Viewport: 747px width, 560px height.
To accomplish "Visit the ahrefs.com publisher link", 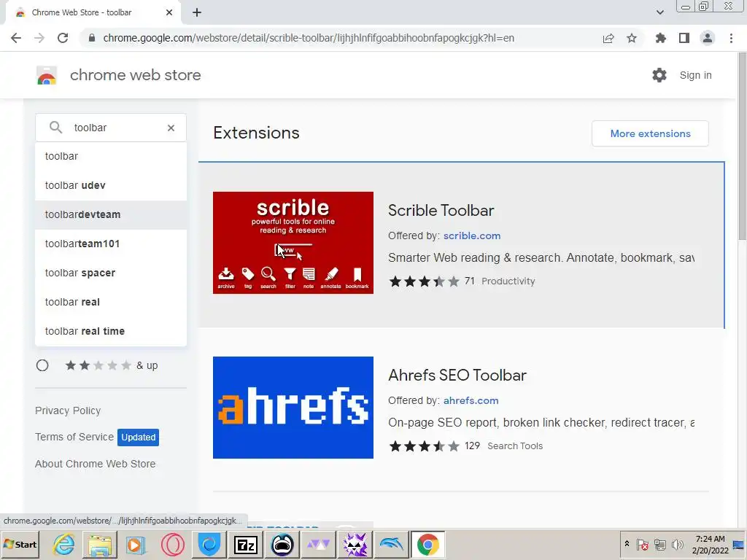I will point(471,400).
